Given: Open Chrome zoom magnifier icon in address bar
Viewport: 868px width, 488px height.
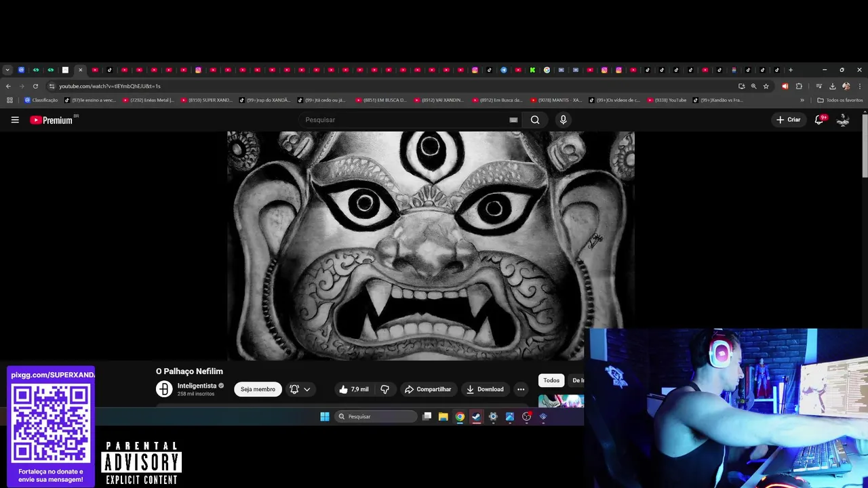Looking at the screenshot, I should tap(753, 86).
